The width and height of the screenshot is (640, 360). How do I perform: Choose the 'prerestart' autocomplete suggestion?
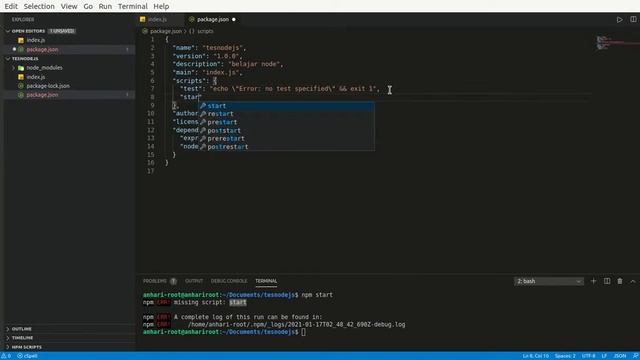287,139
